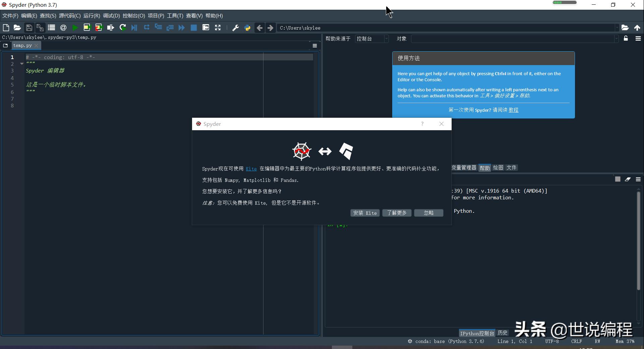
Task: Interrupt the kernel with the gray stop square
Action: pos(618,179)
